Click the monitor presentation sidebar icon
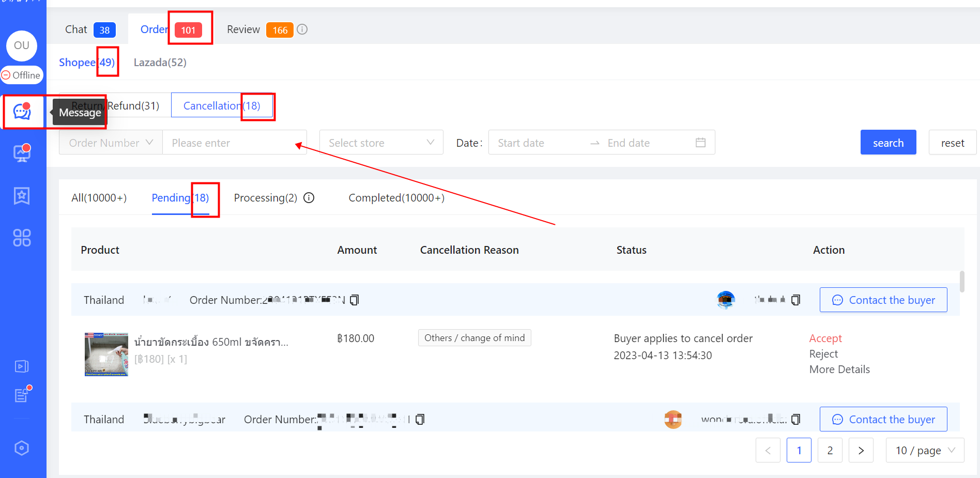Viewport: 980px width, 478px height. point(22,153)
